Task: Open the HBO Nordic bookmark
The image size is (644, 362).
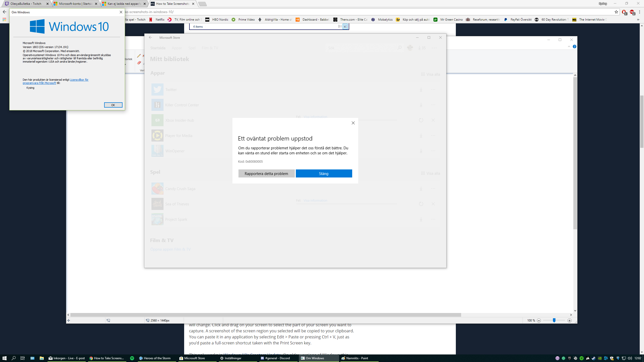Action: 217,20
